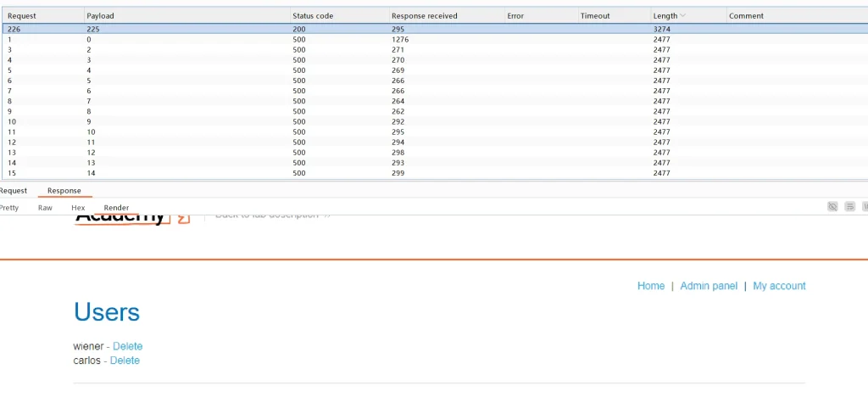Switch to the Request tab
The image size is (868, 397).
pyautogui.click(x=13, y=191)
